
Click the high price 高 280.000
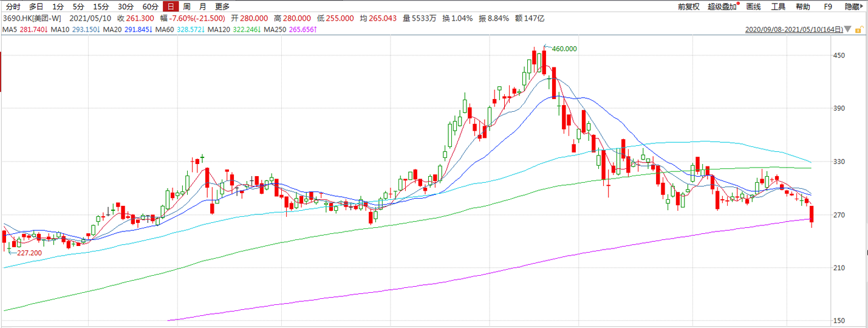click(x=291, y=18)
